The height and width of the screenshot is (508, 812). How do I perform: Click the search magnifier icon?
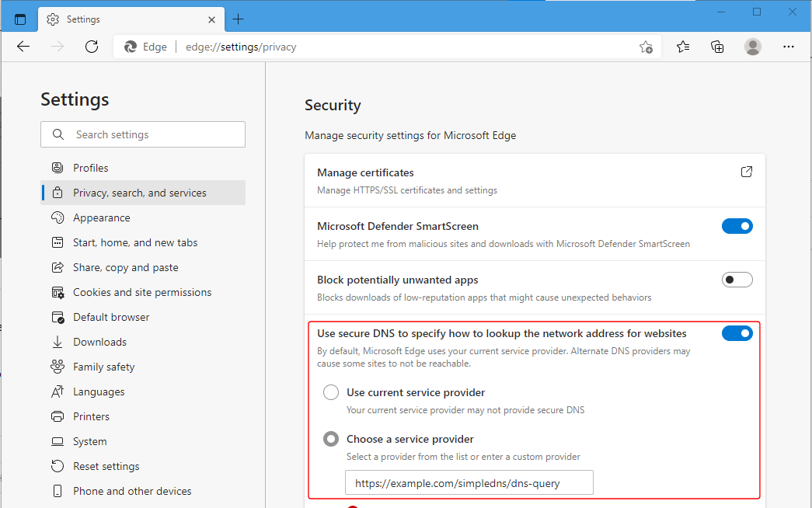58,134
